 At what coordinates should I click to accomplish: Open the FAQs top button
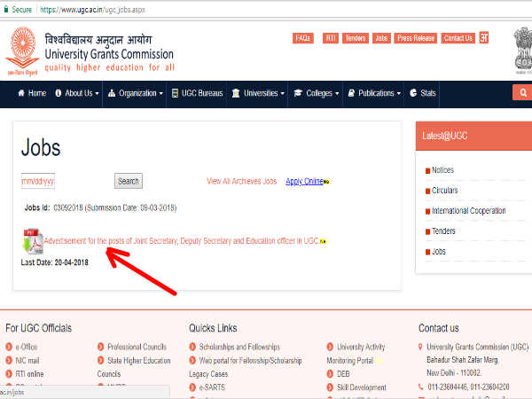click(303, 38)
